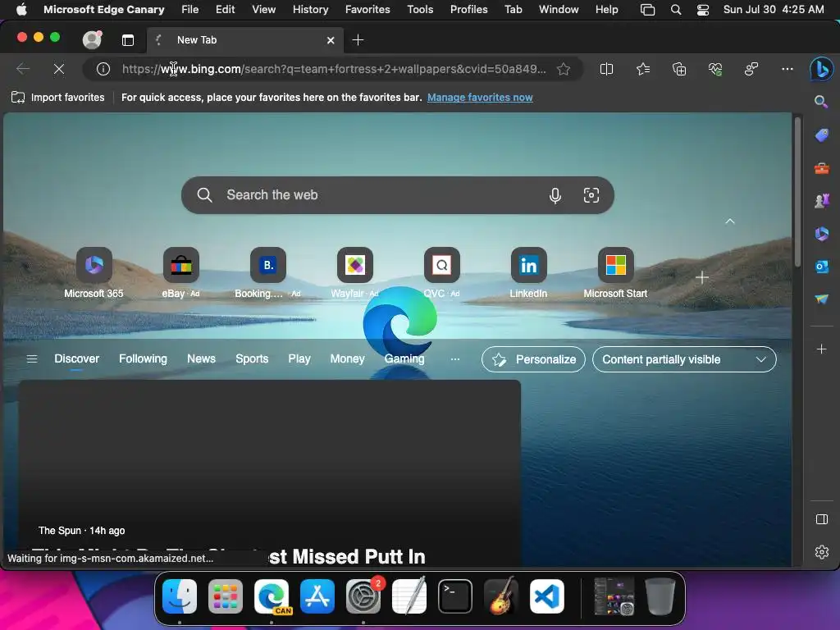Image resolution: width=840 pixels, height=630 pixels.
Task: Open visual search camera icon
Action: point(591,195)
